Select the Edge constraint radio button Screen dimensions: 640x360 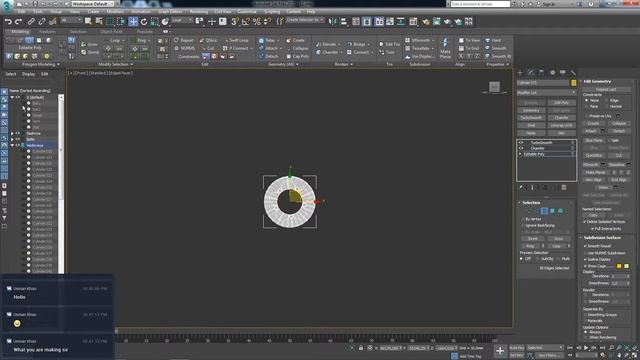tap(607, 100)
